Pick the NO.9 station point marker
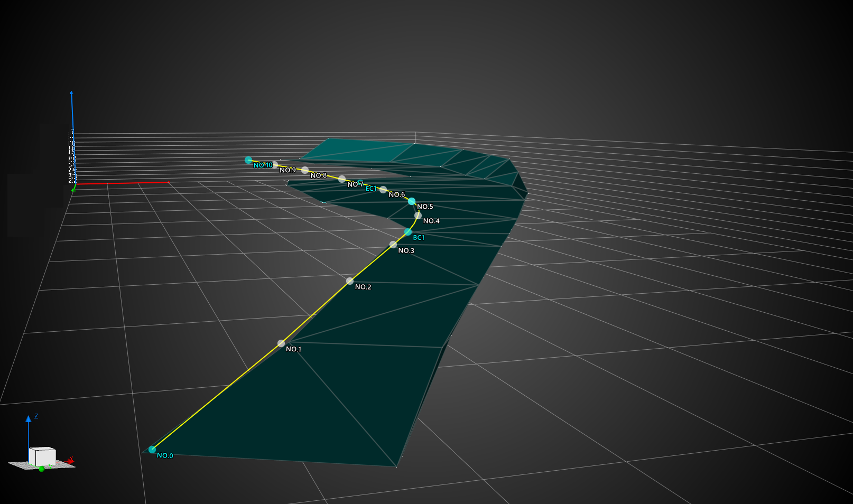The width and height of the screenshot is (853, 504). point(275,165)
